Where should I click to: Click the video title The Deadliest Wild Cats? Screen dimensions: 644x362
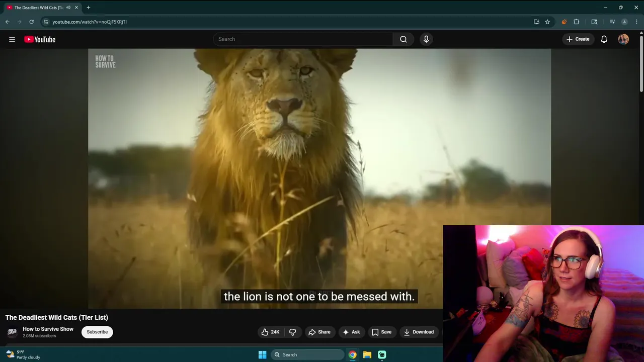tap(57, 317)
